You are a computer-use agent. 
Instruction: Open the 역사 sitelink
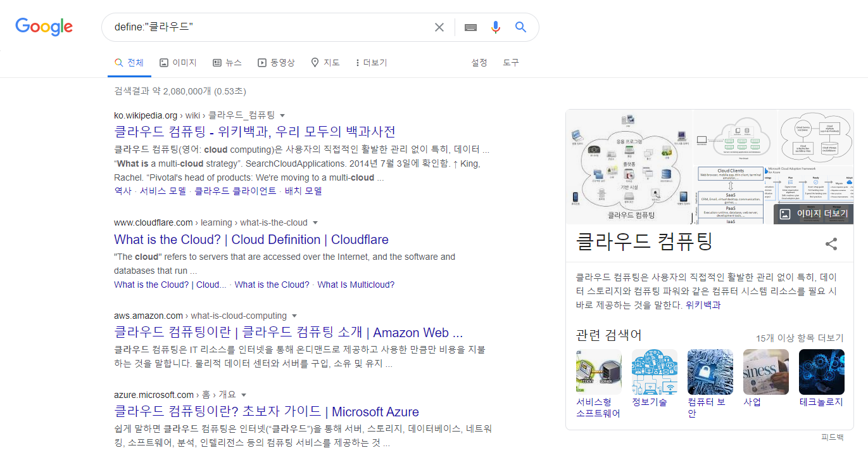tap(123, 191)
